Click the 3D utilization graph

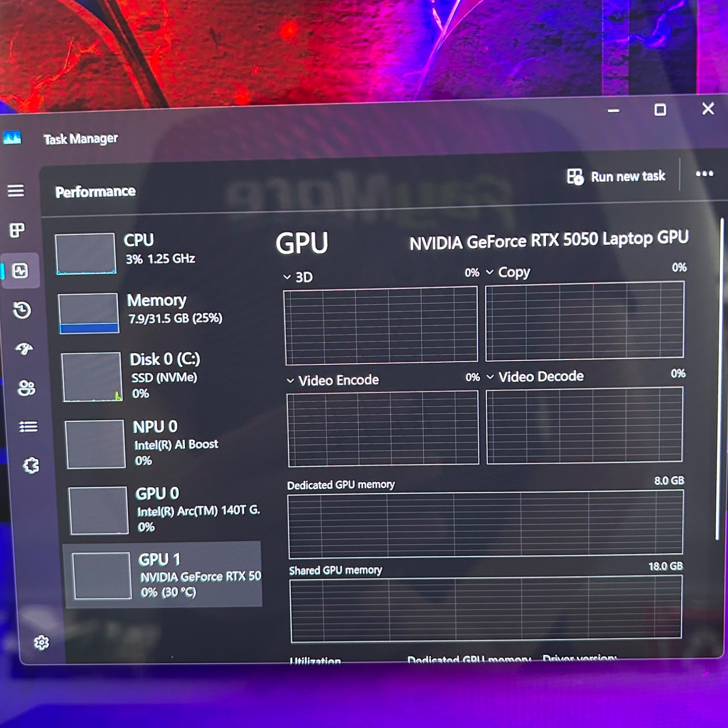pos(381,326)
